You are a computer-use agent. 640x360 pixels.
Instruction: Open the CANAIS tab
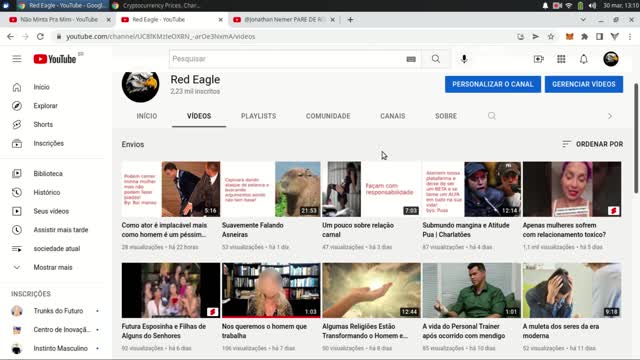(x=393, y=116)
